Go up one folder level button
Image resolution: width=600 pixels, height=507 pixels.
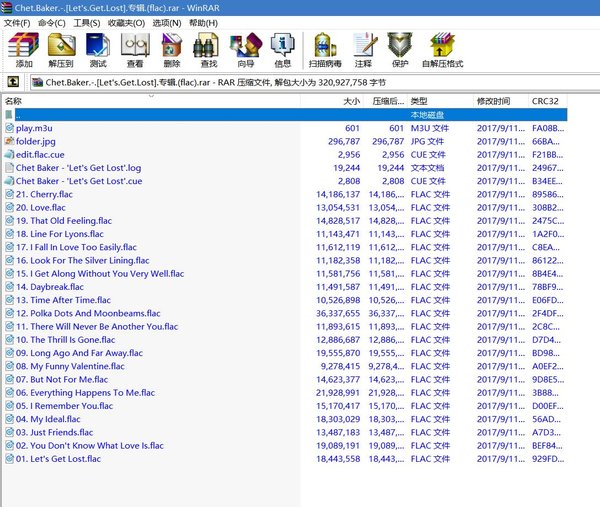point(14,83)
